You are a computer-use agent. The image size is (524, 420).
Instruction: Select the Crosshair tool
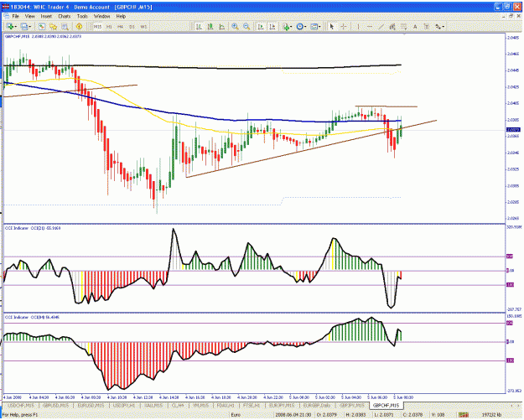343,26
